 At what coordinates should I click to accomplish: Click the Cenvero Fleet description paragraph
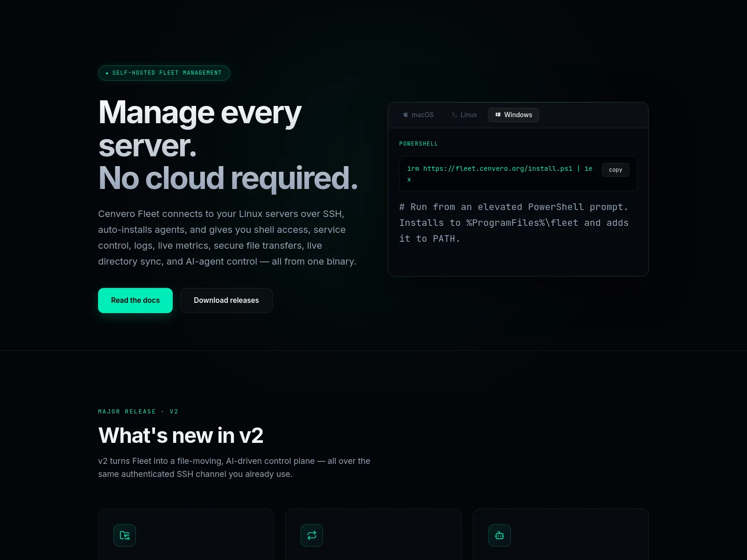(x=227, y=238)
